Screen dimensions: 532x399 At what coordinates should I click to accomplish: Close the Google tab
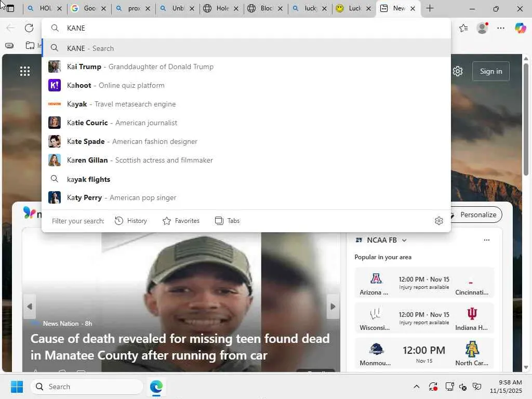point(103,9)
